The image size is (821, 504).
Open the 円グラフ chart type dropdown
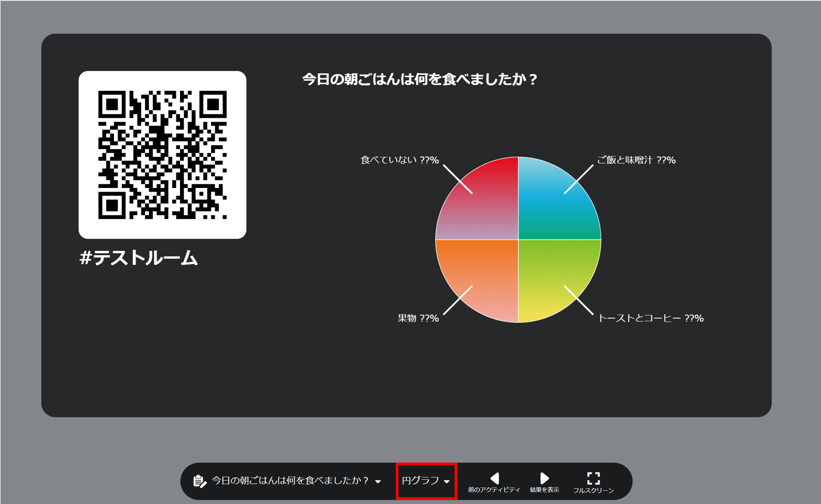426,481
